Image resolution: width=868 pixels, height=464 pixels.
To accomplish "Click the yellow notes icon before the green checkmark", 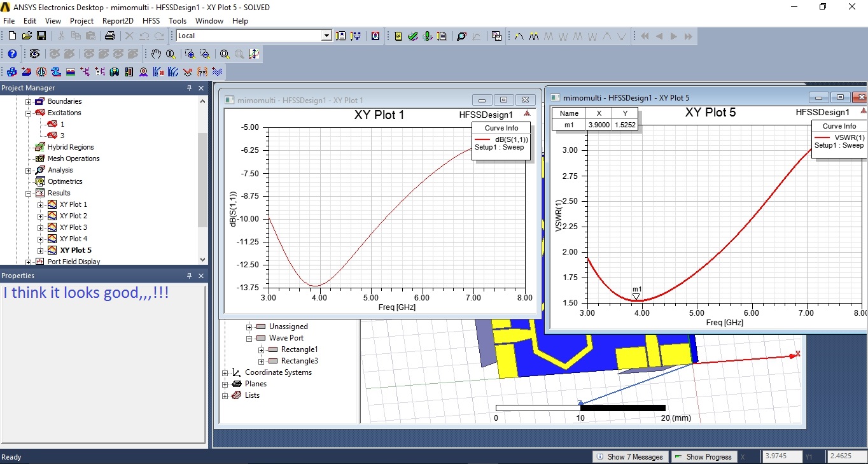I will pos(398,36).
